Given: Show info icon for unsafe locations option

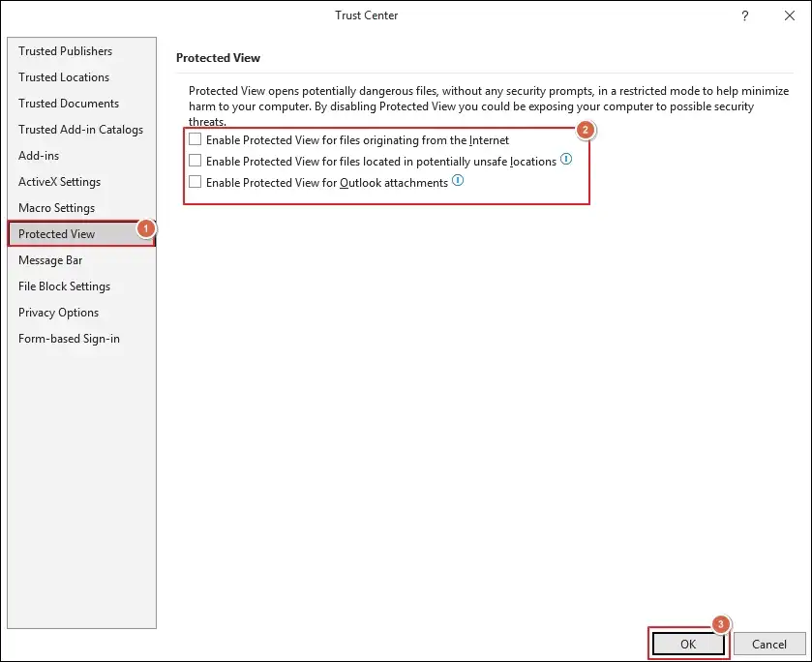Looking at the screenshot, I should tap(566, 159).
